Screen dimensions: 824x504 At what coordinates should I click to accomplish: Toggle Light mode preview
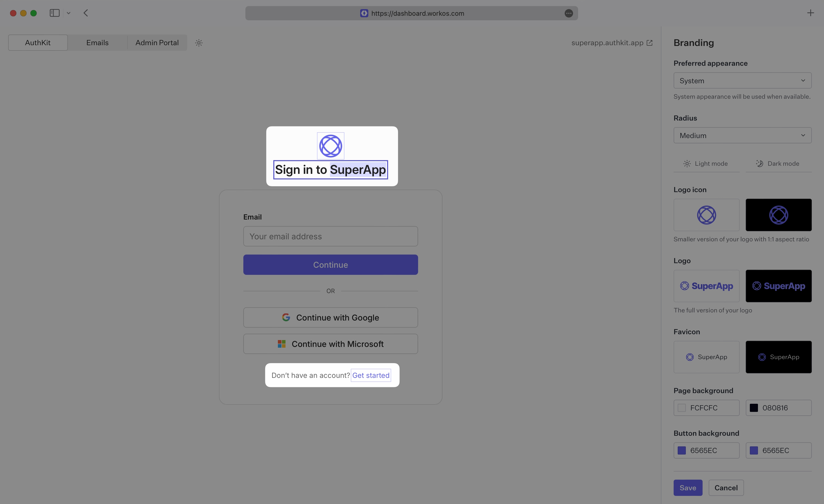[705, 163]
